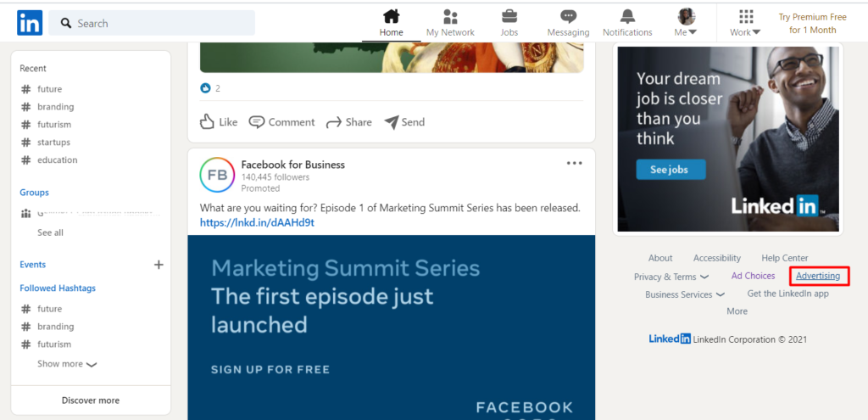Open Facebook for Business FB logo

tap(216, 175)
